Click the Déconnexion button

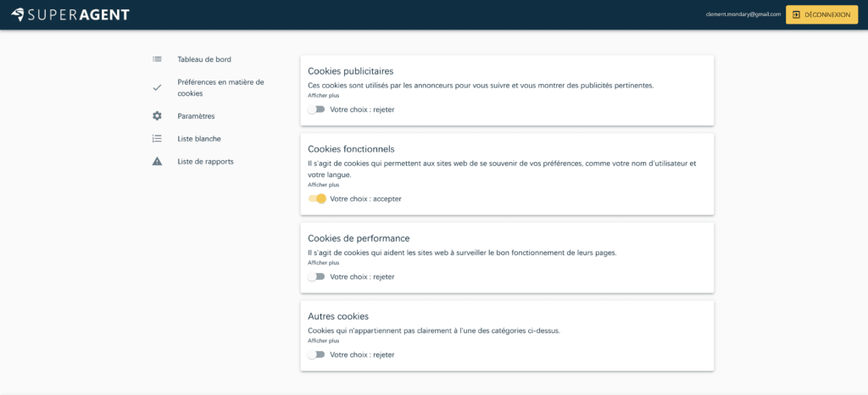pos(822,15)
